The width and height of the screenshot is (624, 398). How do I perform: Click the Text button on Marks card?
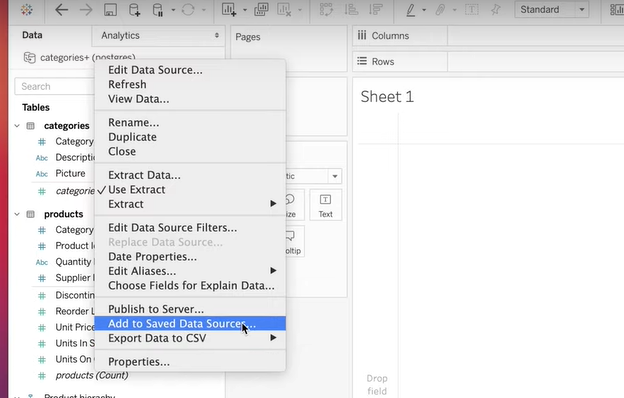pyautogui.click(x=325, y=205)
